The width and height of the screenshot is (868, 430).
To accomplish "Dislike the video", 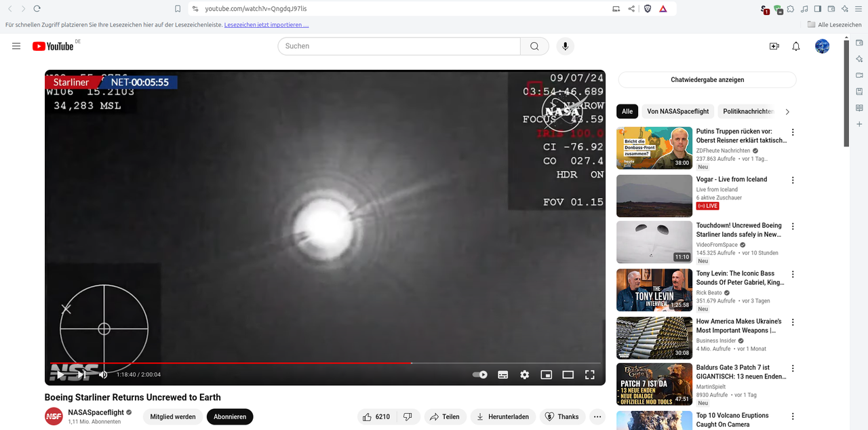I will 408,416.
